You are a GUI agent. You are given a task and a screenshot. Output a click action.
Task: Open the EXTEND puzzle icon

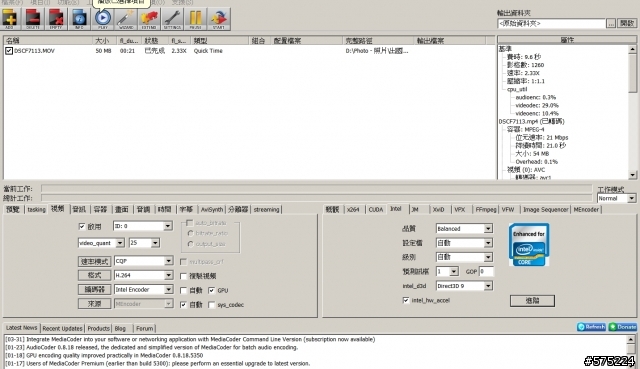click(149, 19)
